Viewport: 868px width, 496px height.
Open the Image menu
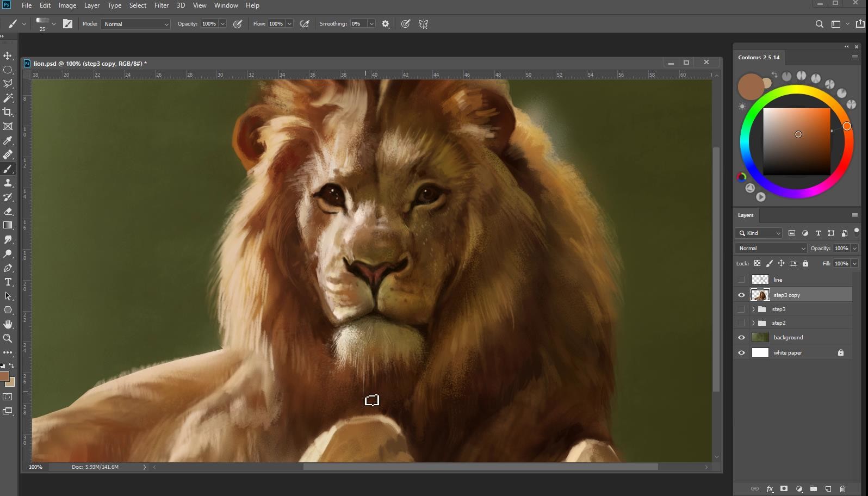click(x=67, y=5)
